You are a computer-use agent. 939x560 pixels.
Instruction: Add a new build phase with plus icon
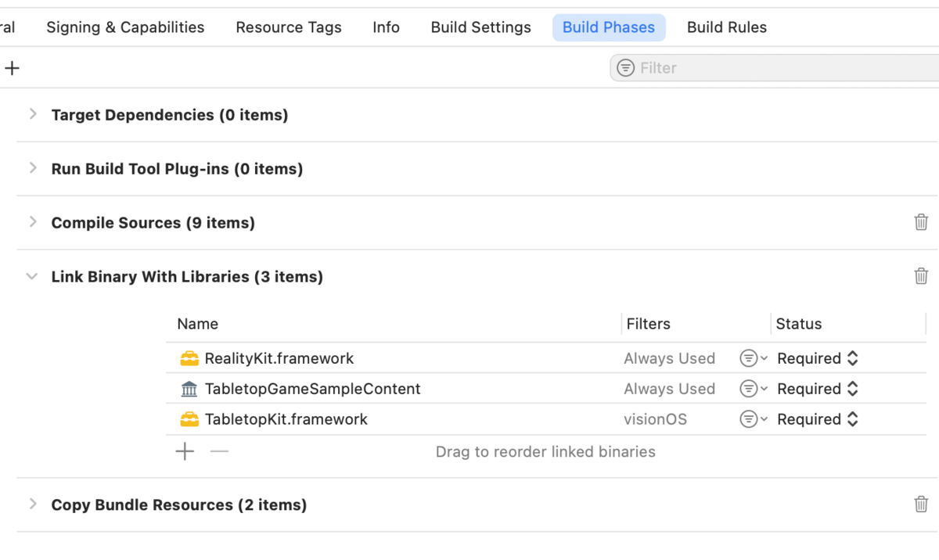12,68
